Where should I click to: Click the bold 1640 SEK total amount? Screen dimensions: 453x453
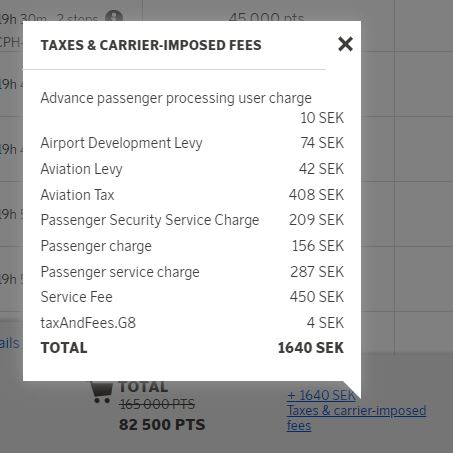click(x=311, y=348)
